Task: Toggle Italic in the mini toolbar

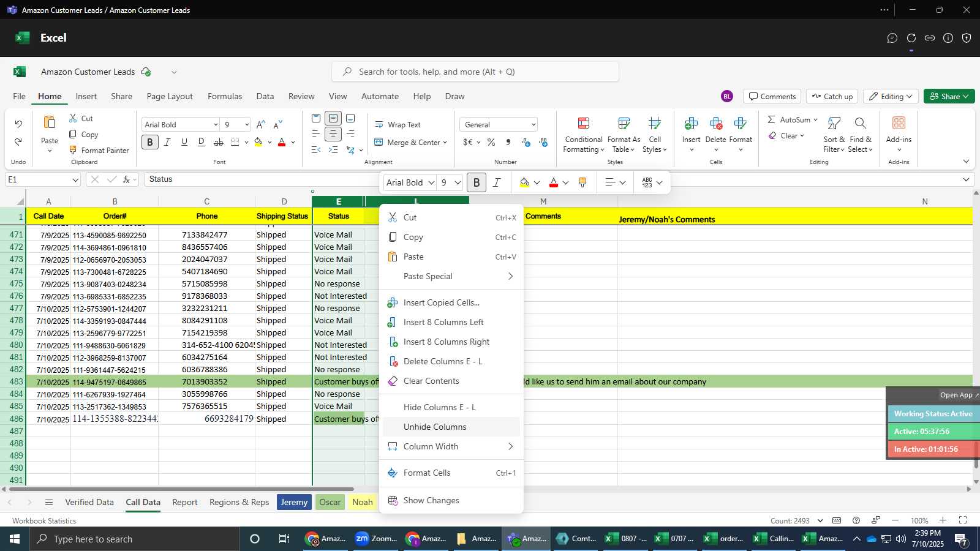Action: (x=497, y=182)
